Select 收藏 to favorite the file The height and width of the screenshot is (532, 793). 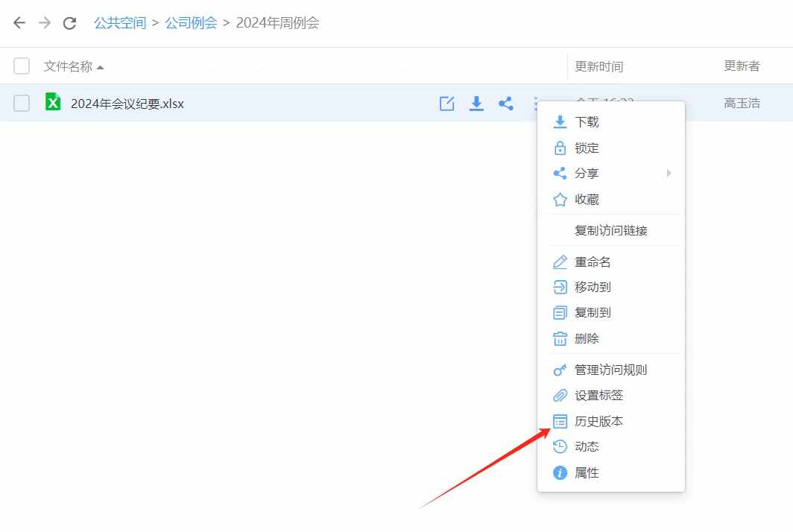pos(587,200)
